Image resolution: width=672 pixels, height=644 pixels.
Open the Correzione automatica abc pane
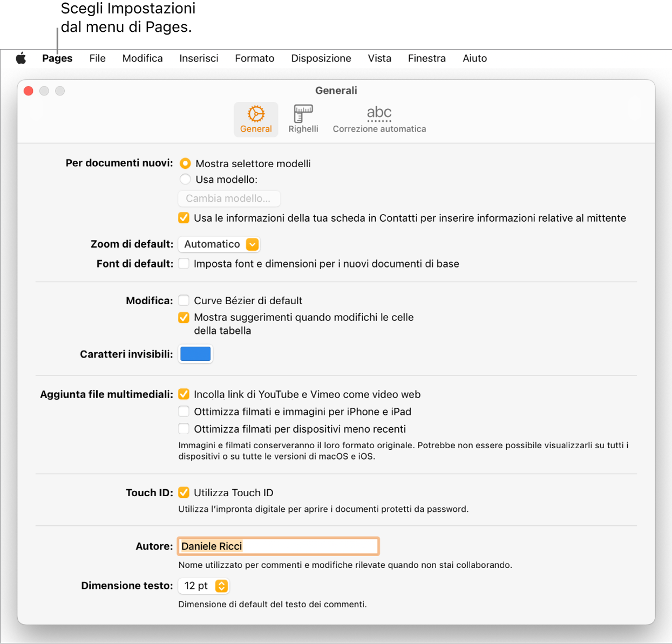click(379, 120)
